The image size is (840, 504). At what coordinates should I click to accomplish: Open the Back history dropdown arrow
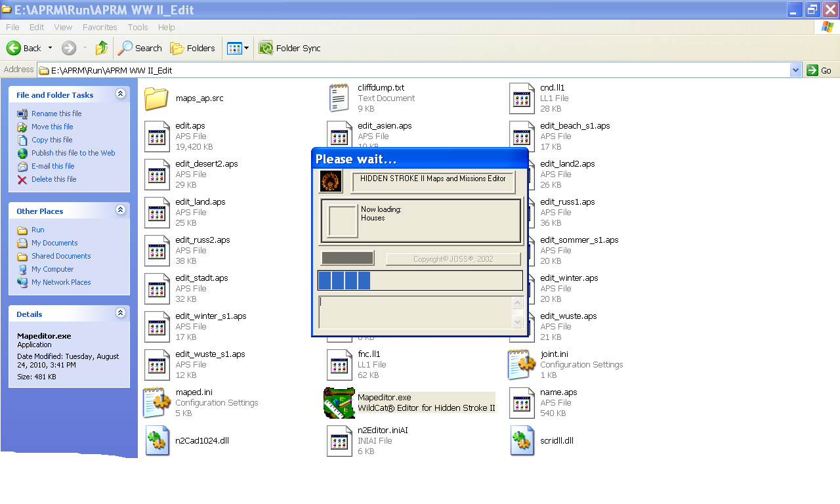click(50, 48)
